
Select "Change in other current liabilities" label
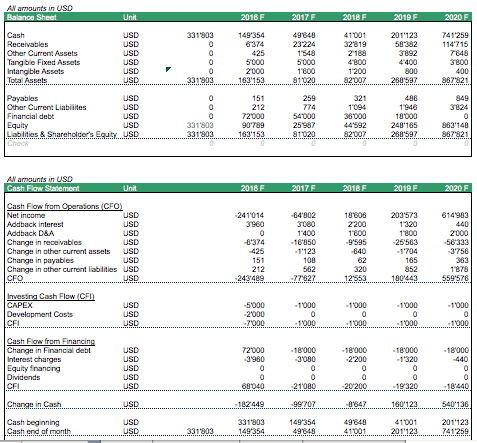click(62, 269)
